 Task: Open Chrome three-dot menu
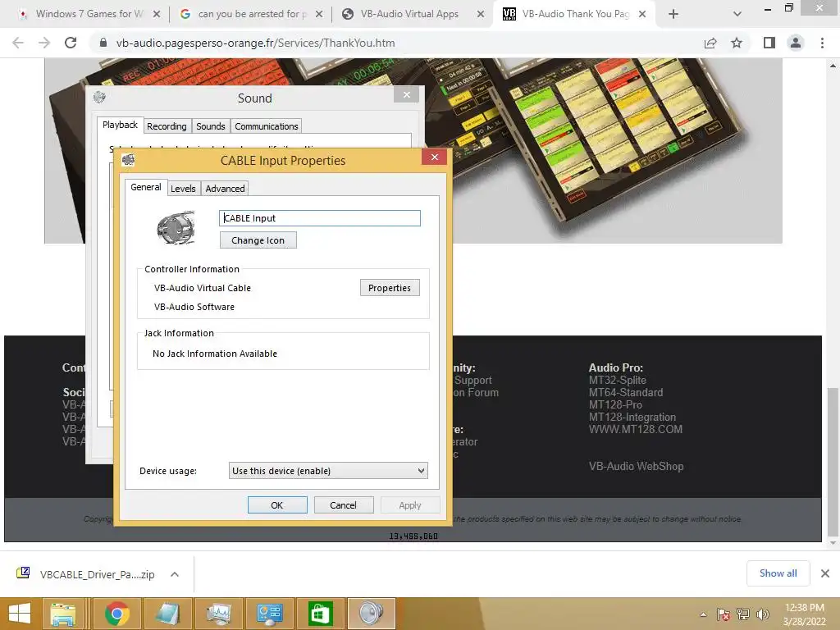click(x=822, y=43)
